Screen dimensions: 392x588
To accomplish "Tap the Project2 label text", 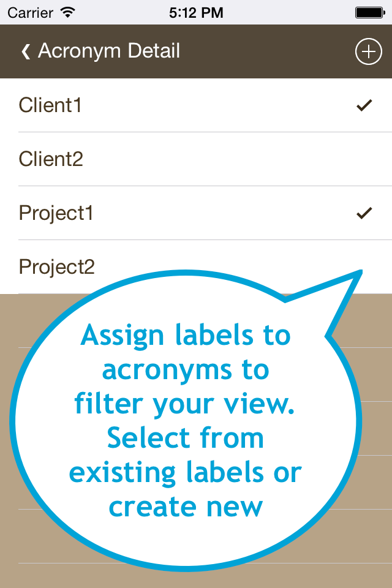I will (x=57, y=267).
